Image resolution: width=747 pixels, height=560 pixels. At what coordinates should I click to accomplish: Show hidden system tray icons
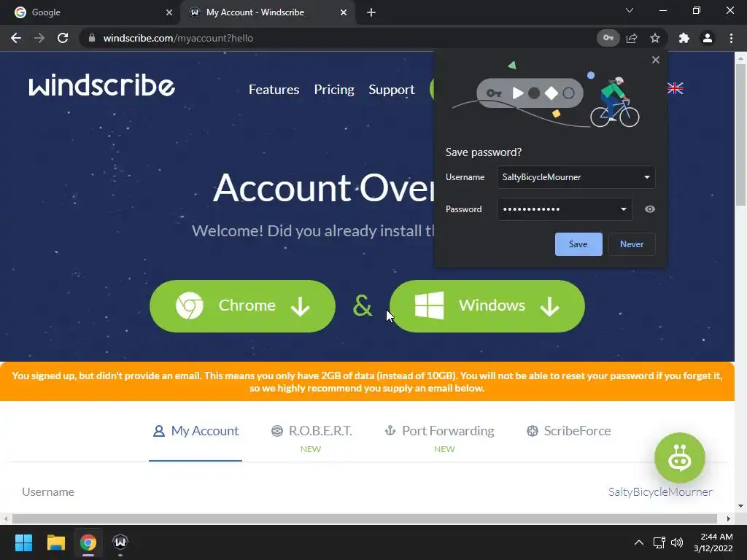[x=639, y=542]
